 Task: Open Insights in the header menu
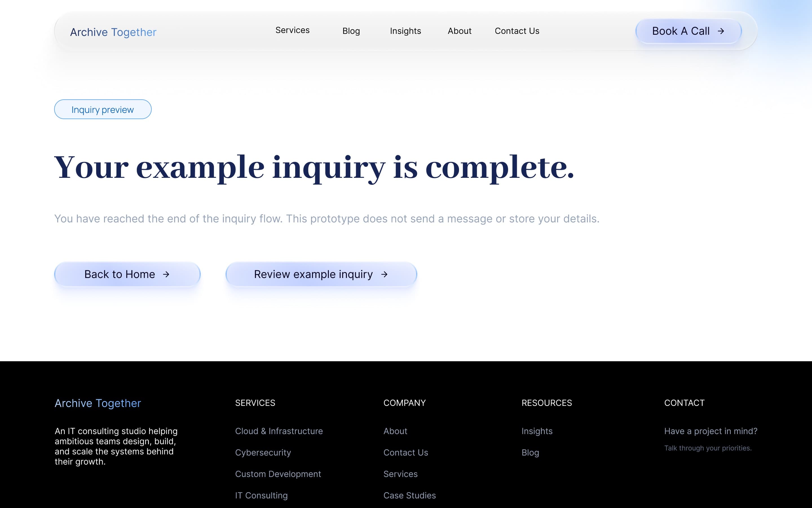(405, 31)
